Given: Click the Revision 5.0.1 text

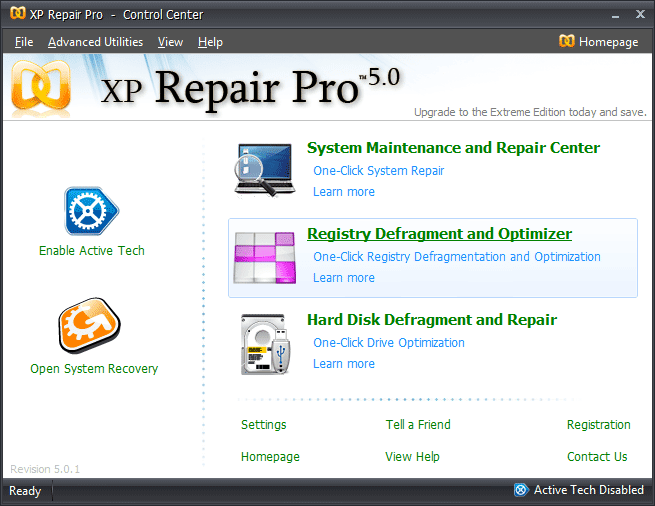Looking at the screenshot, I should click(x=45, y=469).
